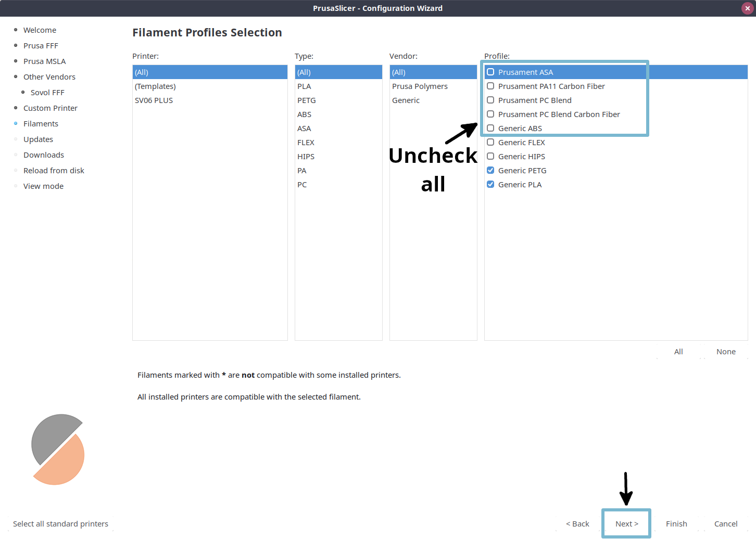Select the Filaments page in sidebar

tap(41, 124)
